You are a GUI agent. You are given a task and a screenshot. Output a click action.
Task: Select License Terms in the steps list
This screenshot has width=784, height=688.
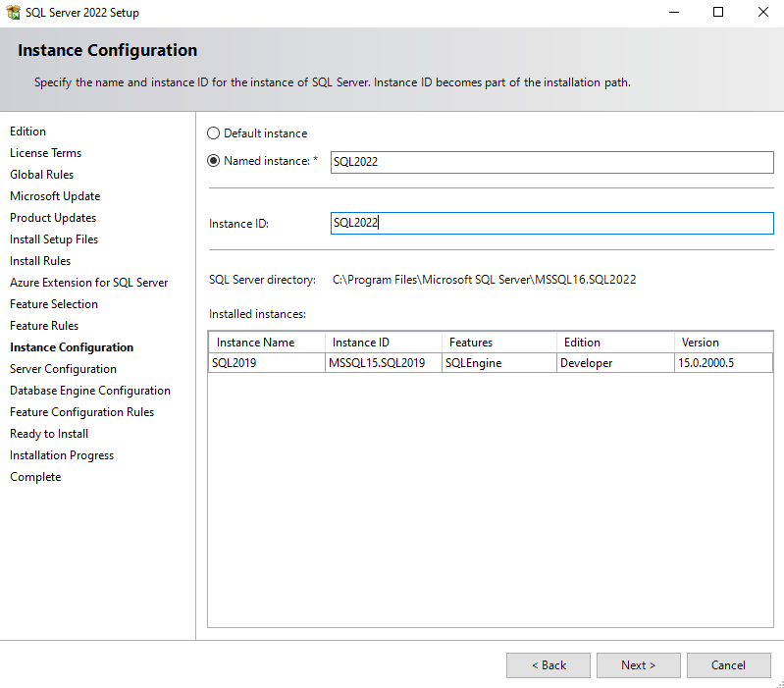click(x=45, y=153)
